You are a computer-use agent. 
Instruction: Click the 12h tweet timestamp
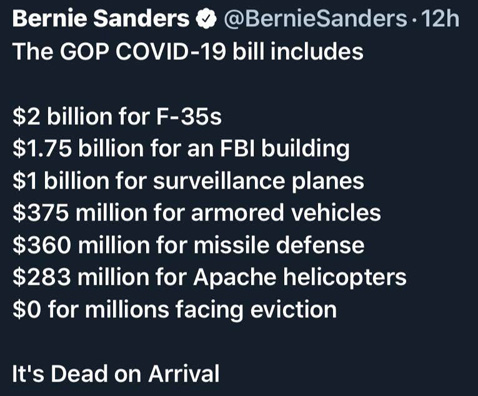tap(440, 18)
